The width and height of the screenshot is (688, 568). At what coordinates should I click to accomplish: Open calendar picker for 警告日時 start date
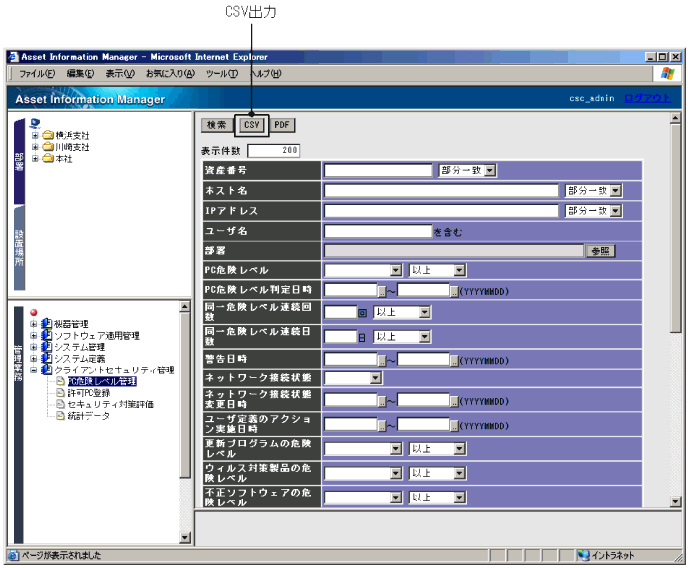point(380,358)
